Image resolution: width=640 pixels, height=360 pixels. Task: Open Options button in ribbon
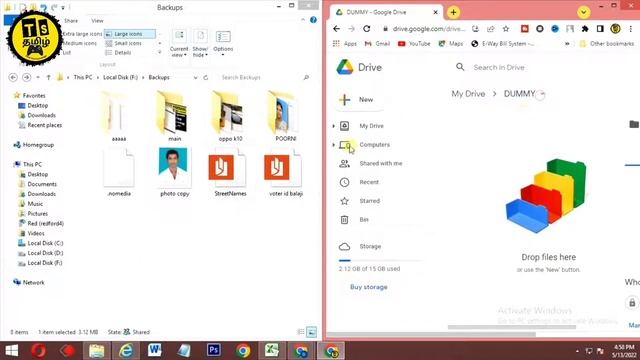(x=223, y=43)
